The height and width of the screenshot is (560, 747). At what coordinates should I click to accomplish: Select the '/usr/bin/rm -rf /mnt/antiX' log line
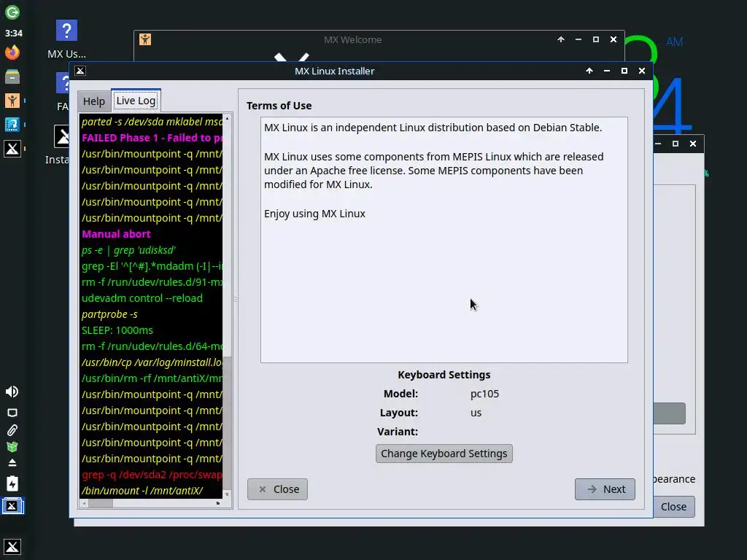point(152,378)
